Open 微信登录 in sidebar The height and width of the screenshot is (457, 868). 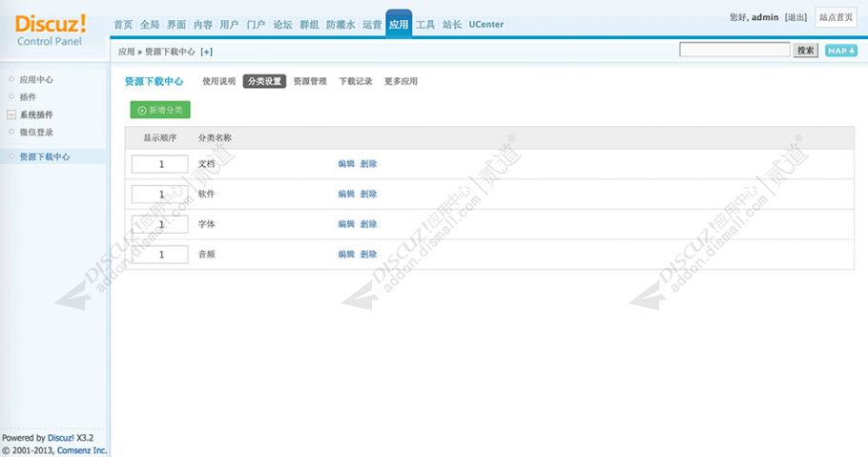pos(36,132)
